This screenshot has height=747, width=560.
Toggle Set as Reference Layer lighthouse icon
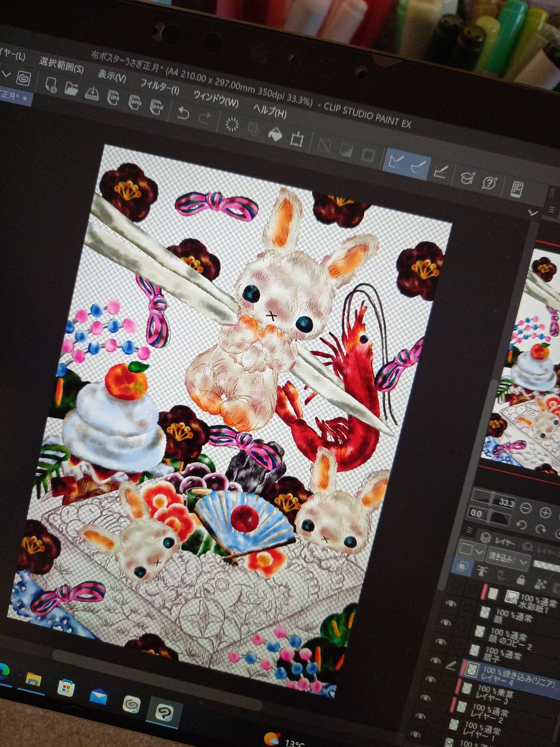[x=483, y=571]
